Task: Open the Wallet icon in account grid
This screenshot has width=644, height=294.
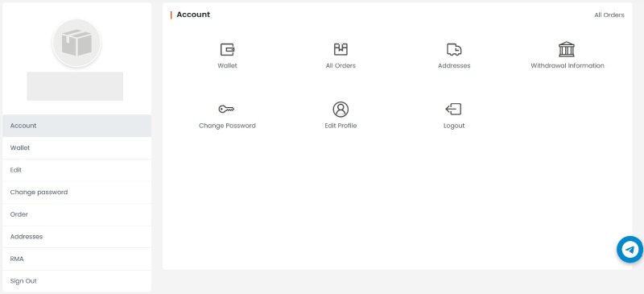Action: [x=227, y=49]
